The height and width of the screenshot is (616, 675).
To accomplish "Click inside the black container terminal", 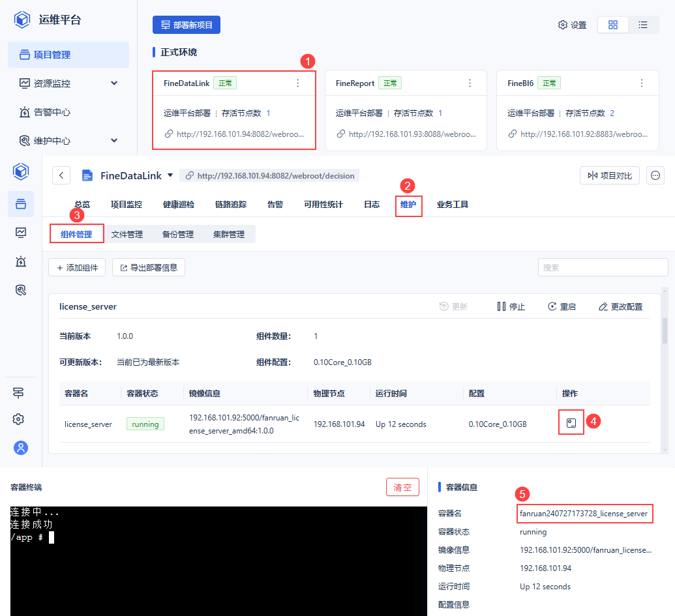I will pyautogui.click(x=218, y=561).
